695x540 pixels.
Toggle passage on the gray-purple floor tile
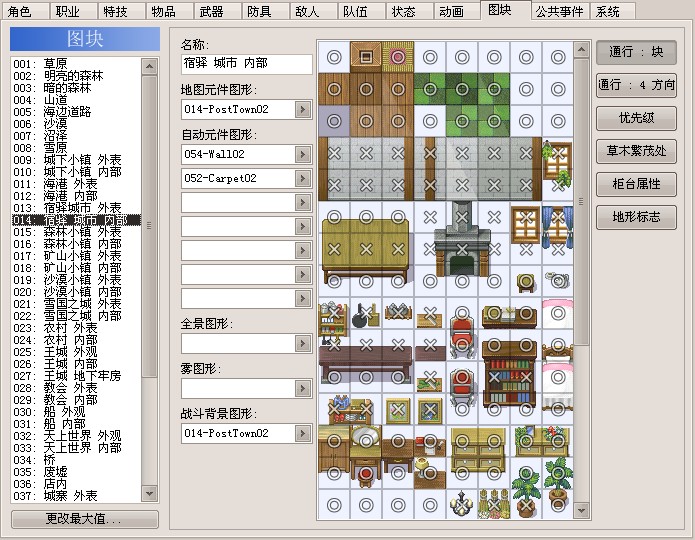tap(334, 121)
